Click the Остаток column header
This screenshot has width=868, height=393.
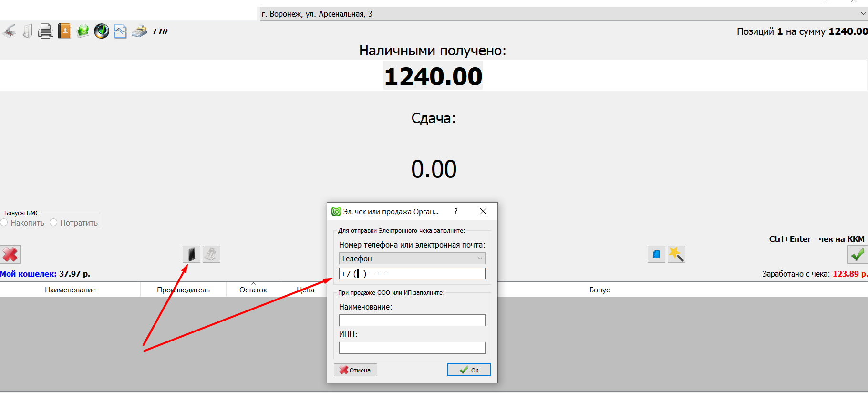click(x=253, y=290)
